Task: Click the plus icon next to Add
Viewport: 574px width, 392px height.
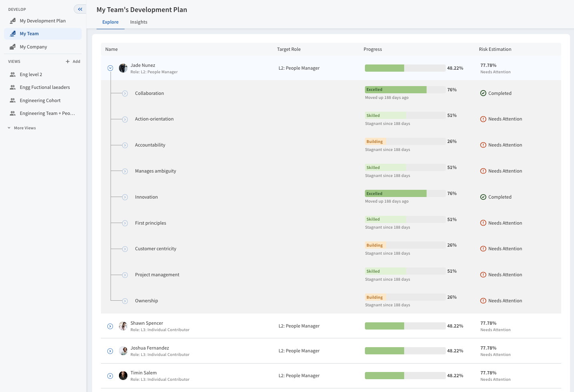Action: [x=68, y=61]
